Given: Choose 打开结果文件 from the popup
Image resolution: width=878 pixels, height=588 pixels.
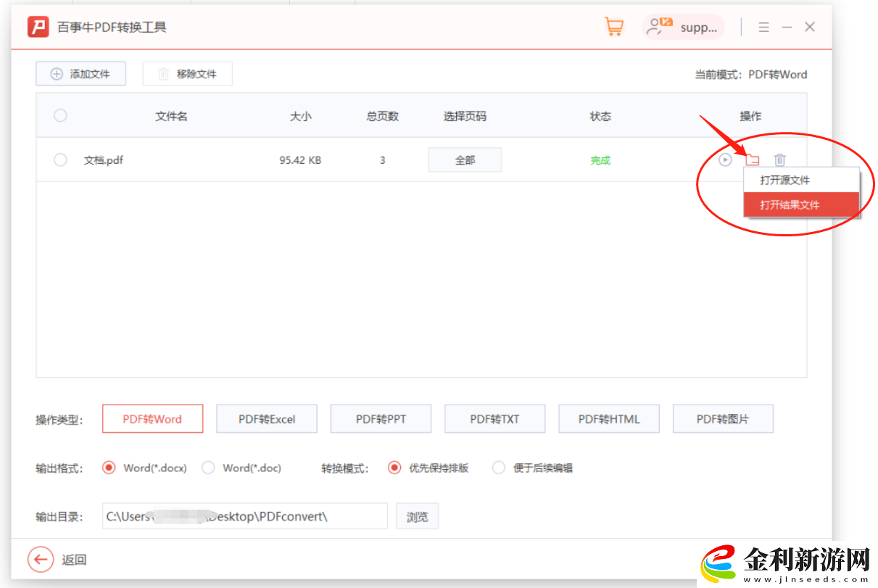Looking at the screenshot, I should click(x=801, y=204).
